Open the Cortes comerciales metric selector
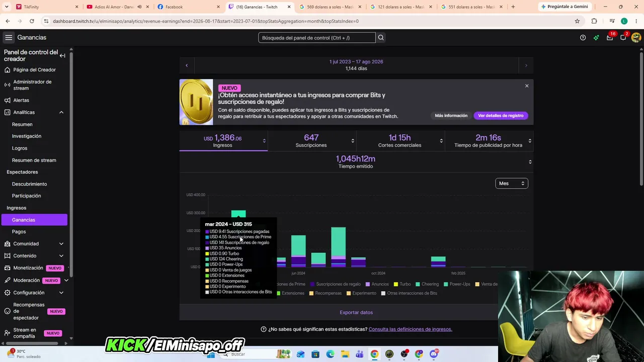The height and width of the screenshot is (362, 644). tap(441, 141)
